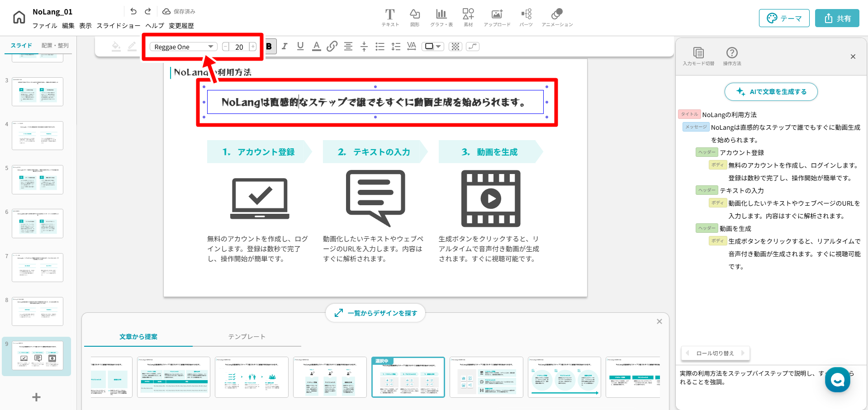This screenshot has height=410, width=868.
Task: Open the 素材 materials tool
Action: pyautogui.click(x=468, y=18)
